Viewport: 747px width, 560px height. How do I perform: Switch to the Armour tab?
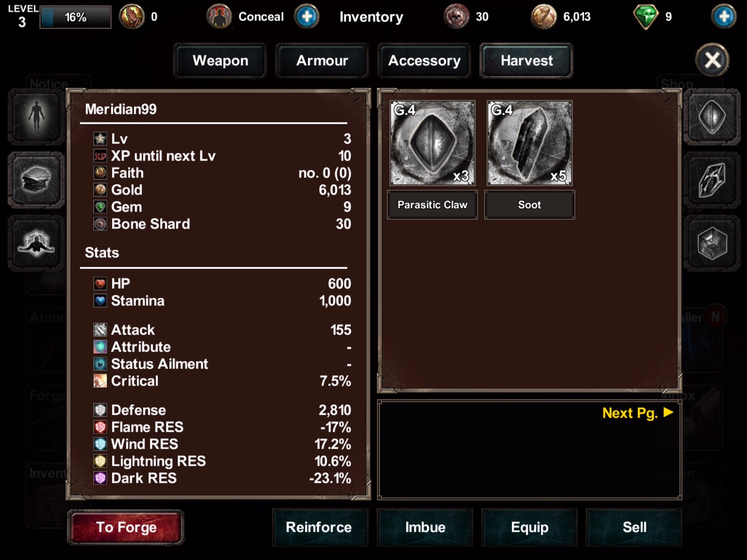pyautogui.click(x=322, y=61)
